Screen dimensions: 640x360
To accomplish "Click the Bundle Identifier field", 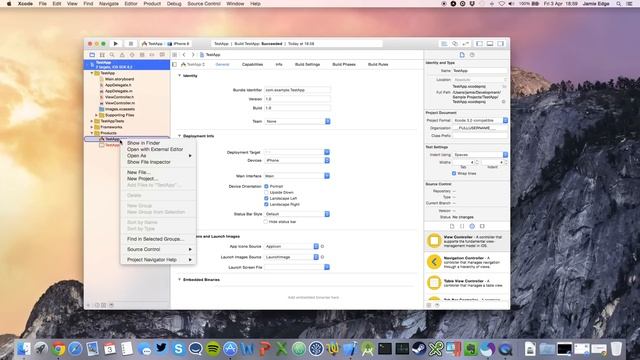I will 297,90.
